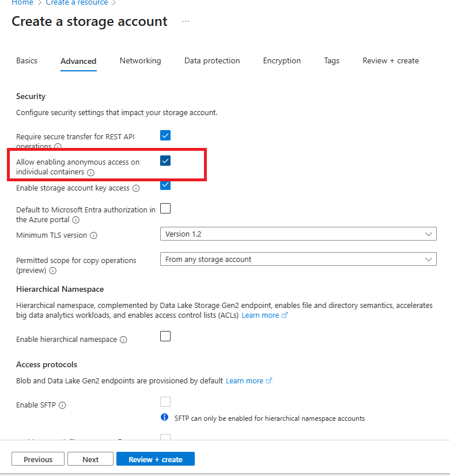Open the Data protection tab

[212, 60]
